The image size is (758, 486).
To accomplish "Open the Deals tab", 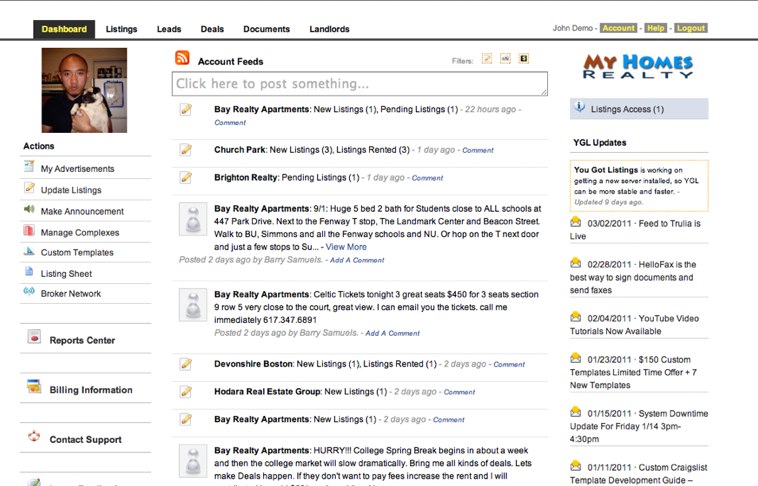I will coord(212,29).
